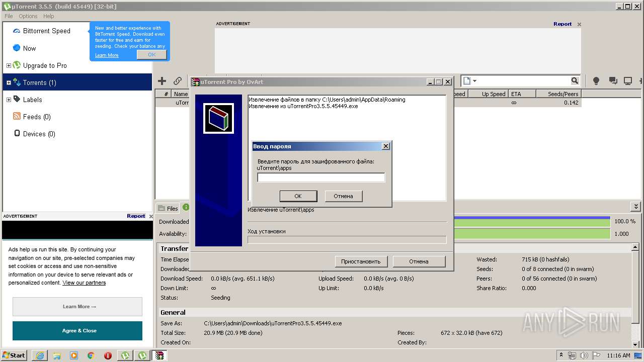Launch Opera from the taskbar
The height and width of the screenshot is (362, 644).
coord(108,355)
